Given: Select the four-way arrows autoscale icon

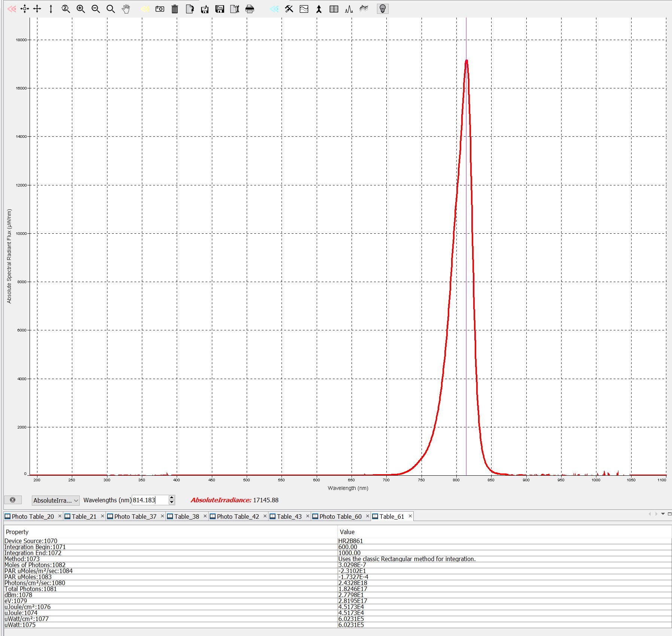Looking at the screenshot, I should tap(37, 9).
